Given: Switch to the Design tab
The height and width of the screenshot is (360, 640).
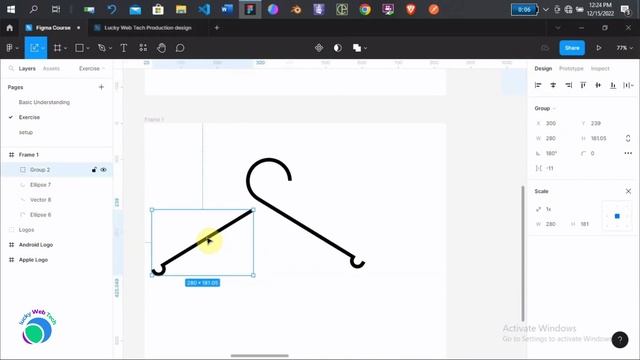Looking at the screenshot, I should click(x=543, y=69).
